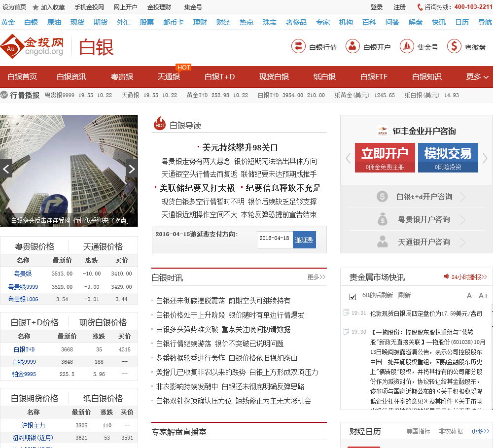Open the 粤微盘 dollar icon
The image size is (493, 448).
[454, 46]
